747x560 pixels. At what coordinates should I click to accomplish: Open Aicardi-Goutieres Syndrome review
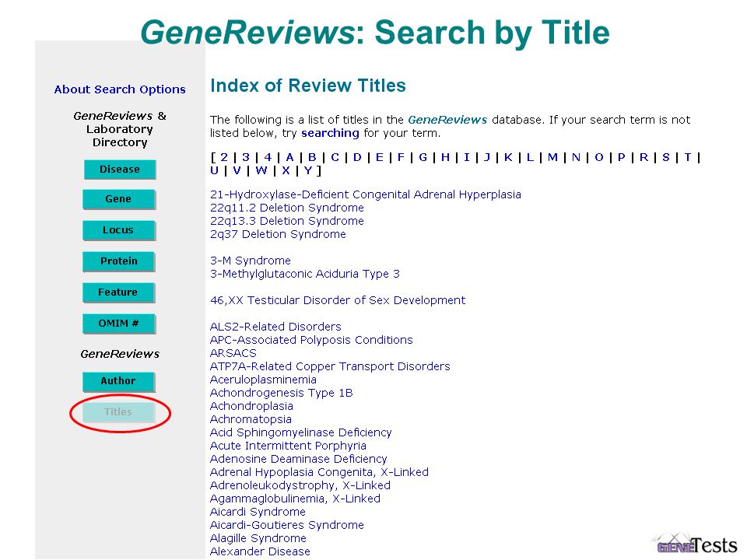tap(287, 525)
